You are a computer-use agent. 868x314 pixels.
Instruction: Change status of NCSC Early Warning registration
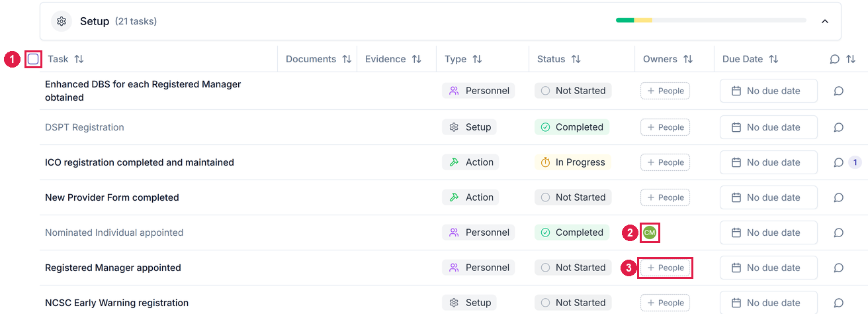coord(573,303)
